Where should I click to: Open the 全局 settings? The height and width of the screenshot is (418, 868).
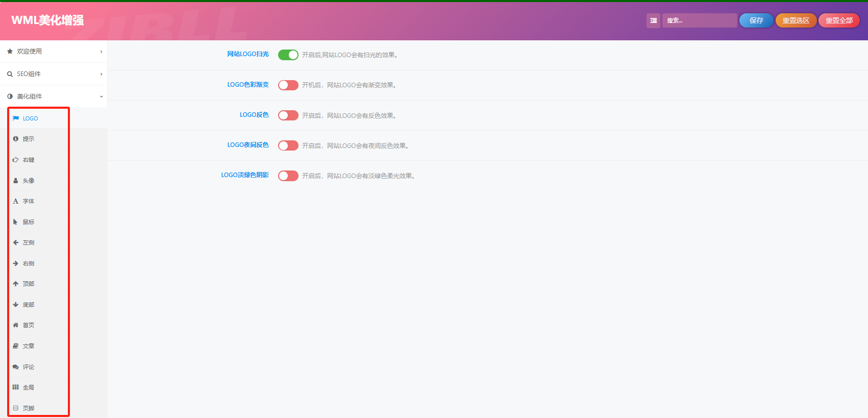54,387
